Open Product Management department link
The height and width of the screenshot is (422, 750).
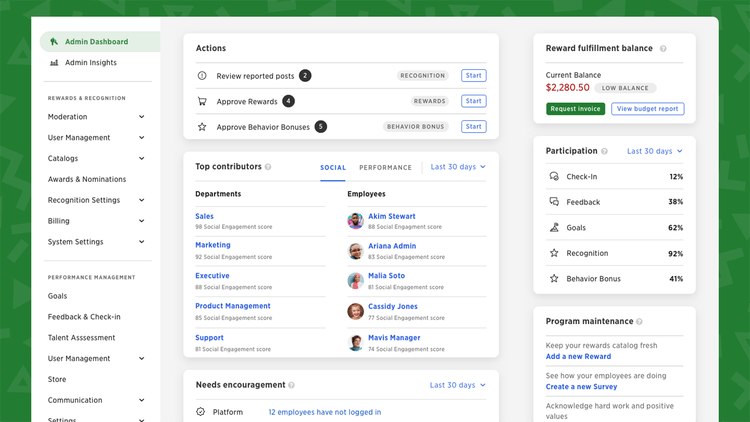click(233, 306)
